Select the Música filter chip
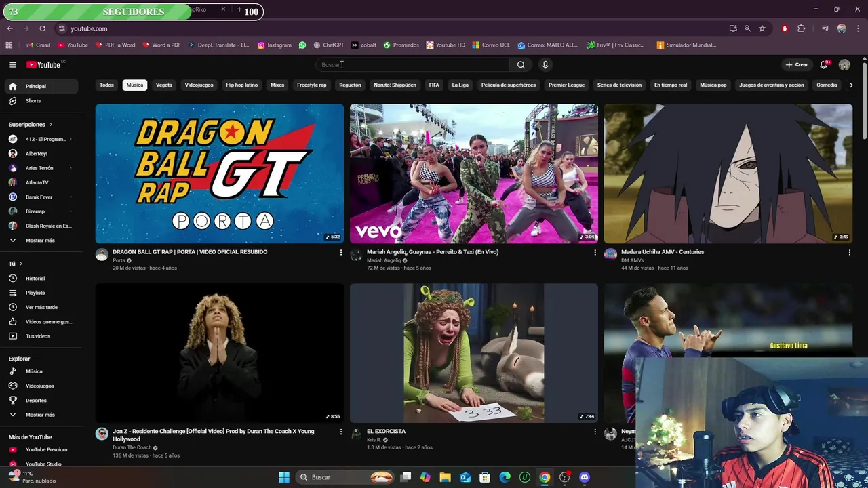 (x=135, y=85)
